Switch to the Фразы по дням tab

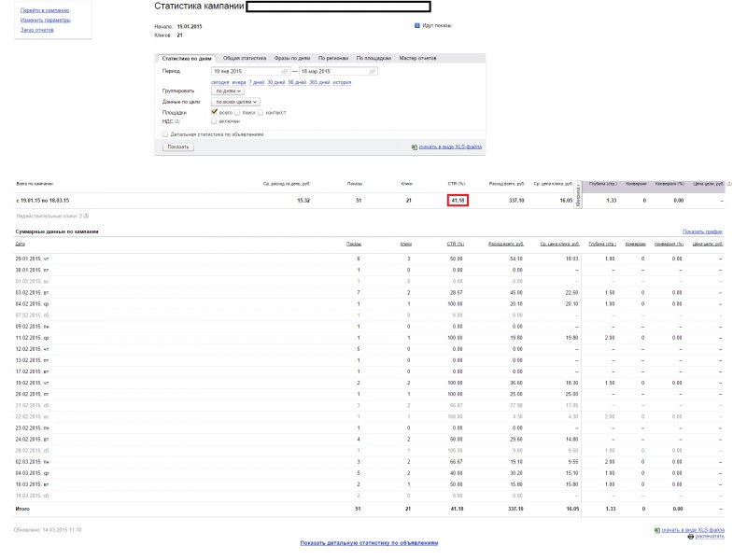click(x=292, y=58)
